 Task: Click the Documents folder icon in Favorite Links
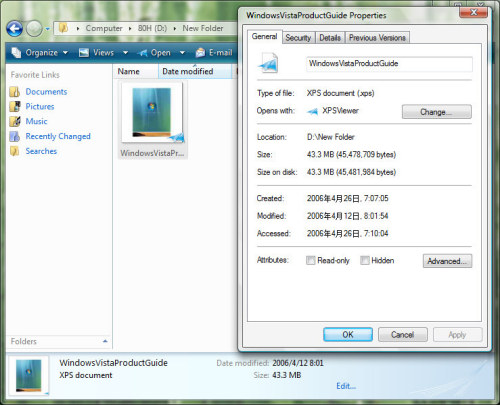click(15, 92)
